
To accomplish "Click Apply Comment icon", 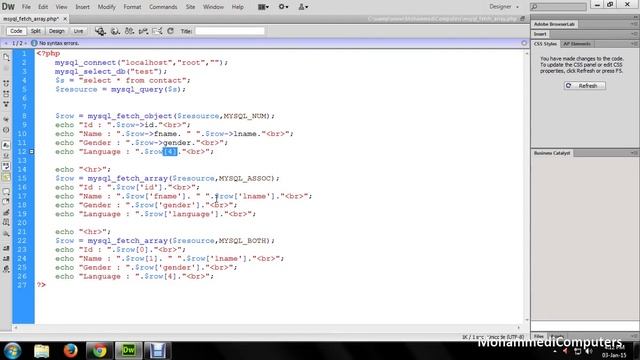I will pyautogui.click(x=6, y=191).
